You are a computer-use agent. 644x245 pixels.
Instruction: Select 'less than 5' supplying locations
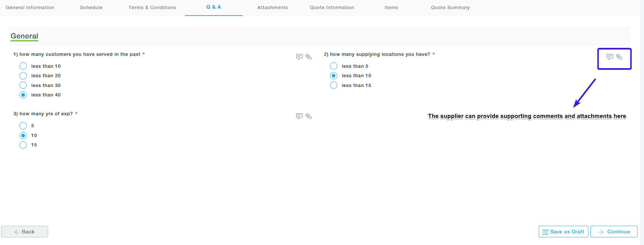pyautogui.click(x=334, y=66)
